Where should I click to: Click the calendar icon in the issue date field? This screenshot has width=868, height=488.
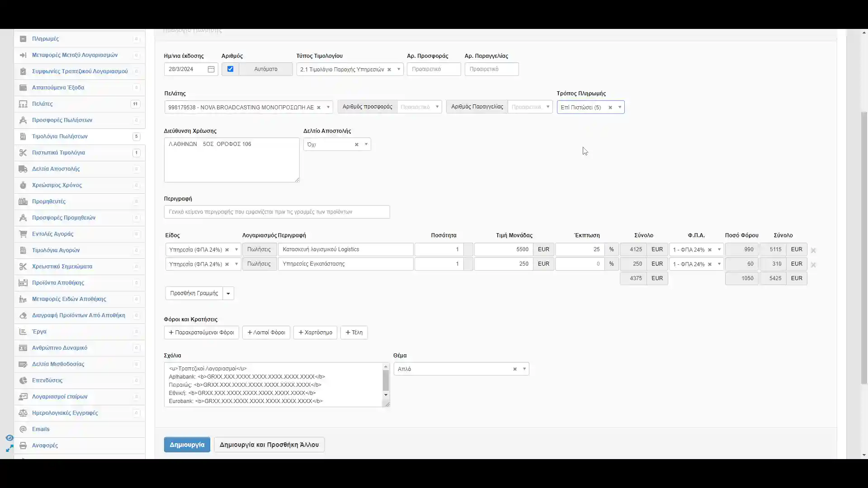pos(211,69)
